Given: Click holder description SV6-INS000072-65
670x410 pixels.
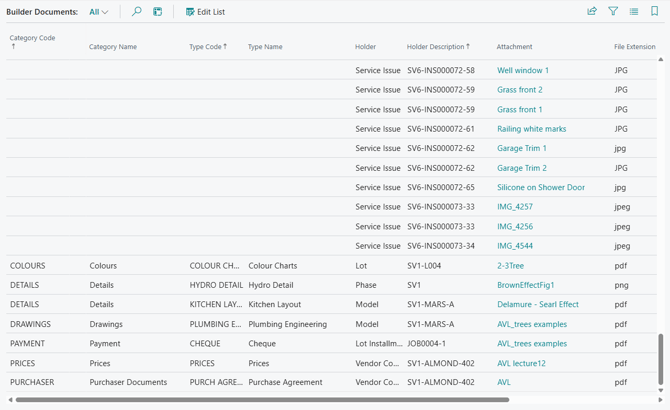Looking at the screenshot, I should 441,187.
